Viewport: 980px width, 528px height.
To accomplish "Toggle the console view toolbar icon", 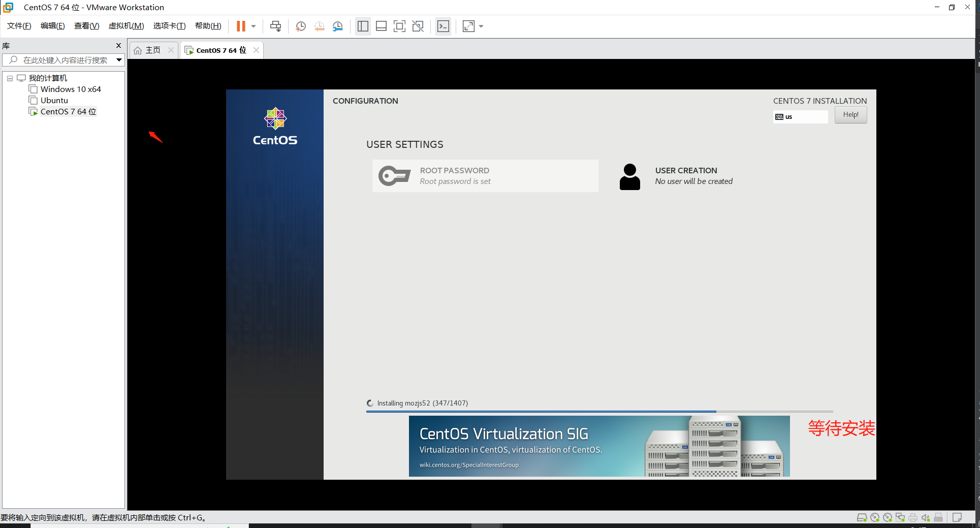I will pyautogui.click(x=443, y=26).
